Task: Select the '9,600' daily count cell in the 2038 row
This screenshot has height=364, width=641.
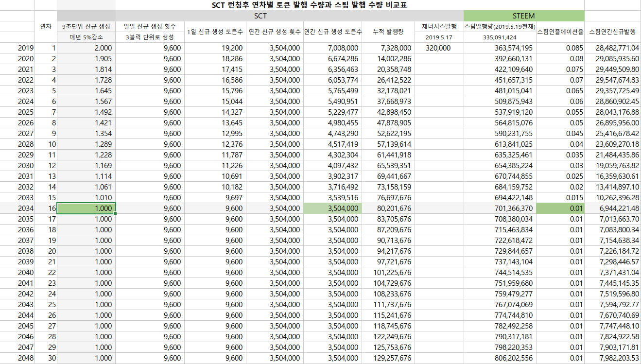Action: [x=150, y=251]
